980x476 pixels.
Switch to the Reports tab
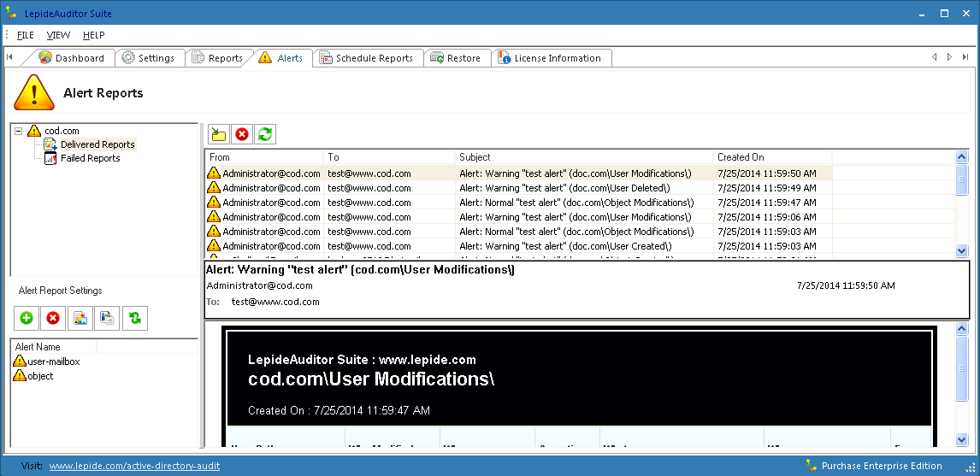coord(217,58)
